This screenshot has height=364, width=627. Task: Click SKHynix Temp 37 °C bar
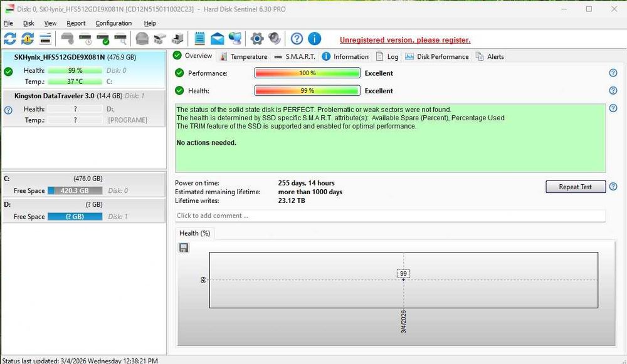(75, 81)
